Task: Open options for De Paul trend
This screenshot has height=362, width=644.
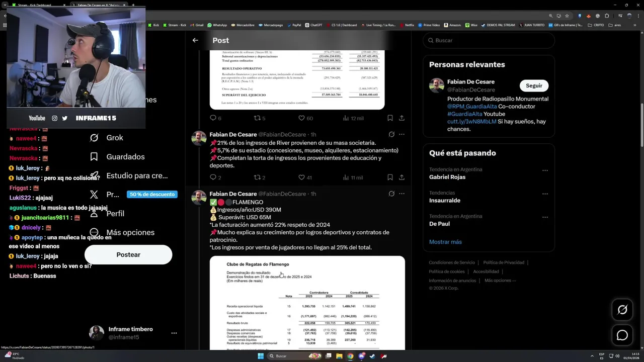Action: pyautogui.click(x=545, y=217)
